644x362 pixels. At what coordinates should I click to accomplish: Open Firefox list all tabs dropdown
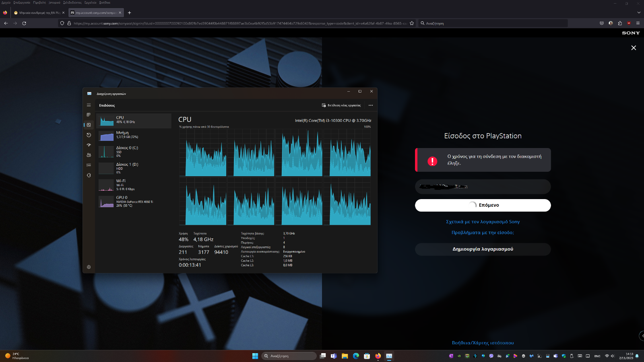pyautogui.click(x=638, y=12)
